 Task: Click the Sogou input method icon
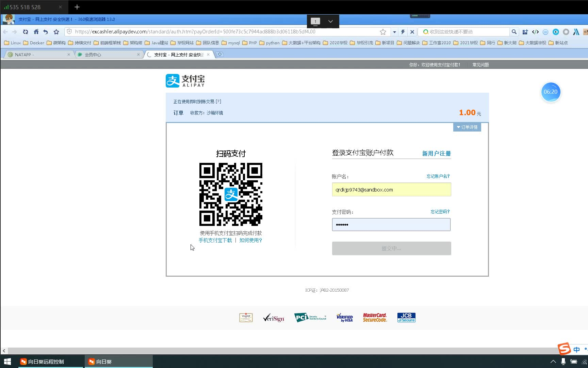coord(564,349)
